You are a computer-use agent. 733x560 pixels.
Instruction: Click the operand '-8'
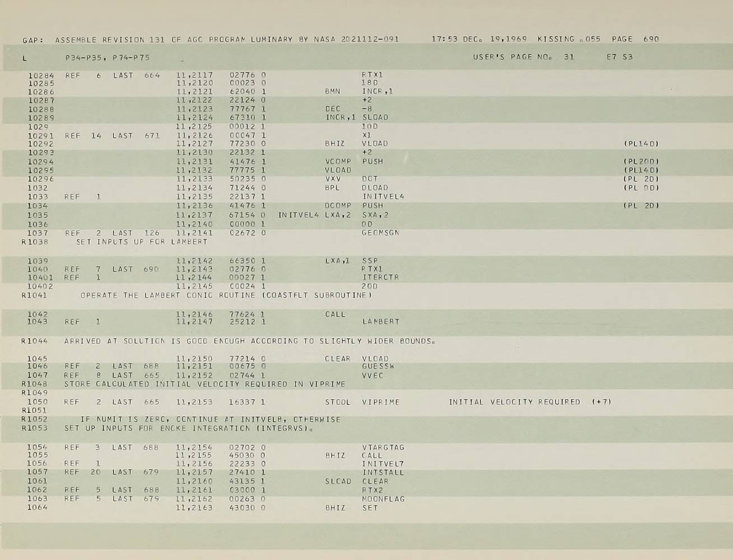coord(367,109)
